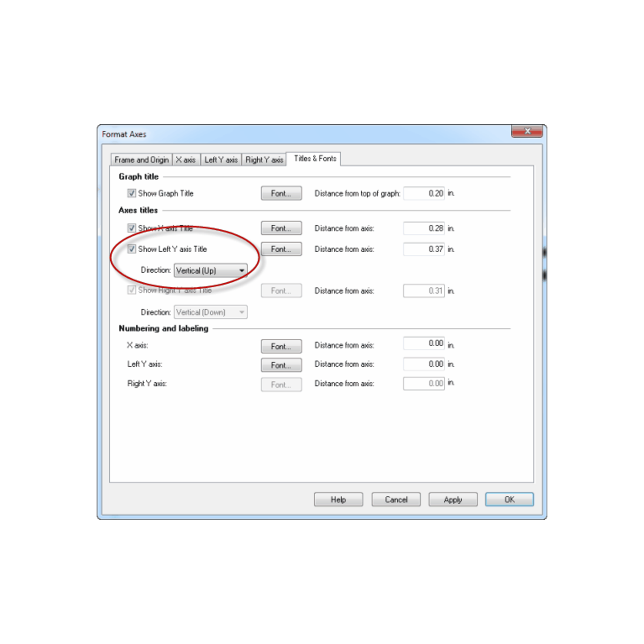Select the Right Y axis tab
The width and height of the screenshot is (644, 644).
pos(264,160)
